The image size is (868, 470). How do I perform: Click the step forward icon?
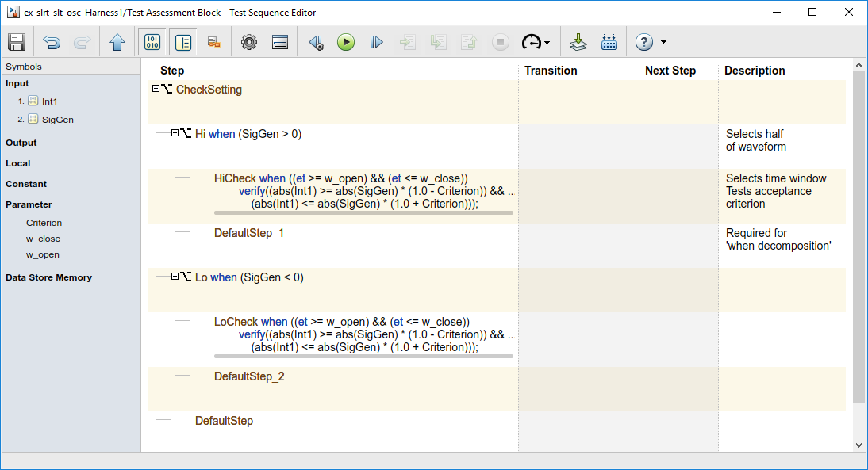(x=376, y=43)
